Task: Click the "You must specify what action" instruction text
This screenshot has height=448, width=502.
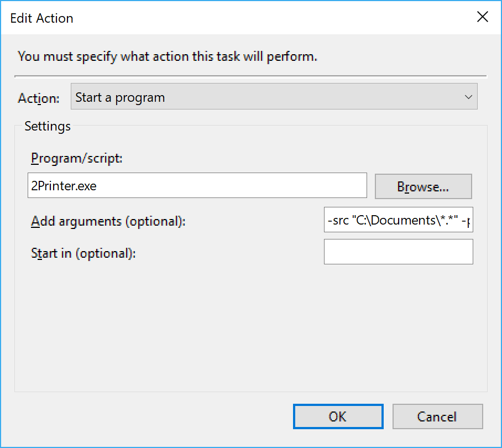Action: pos(168,56)
